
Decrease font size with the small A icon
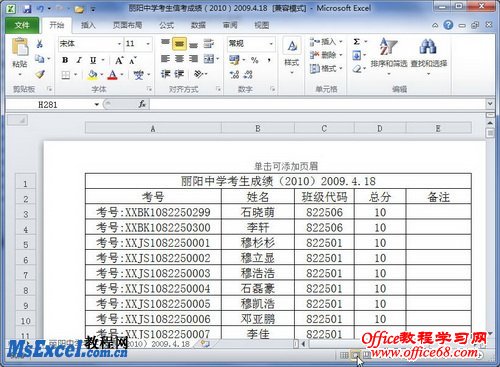[133, 61]
